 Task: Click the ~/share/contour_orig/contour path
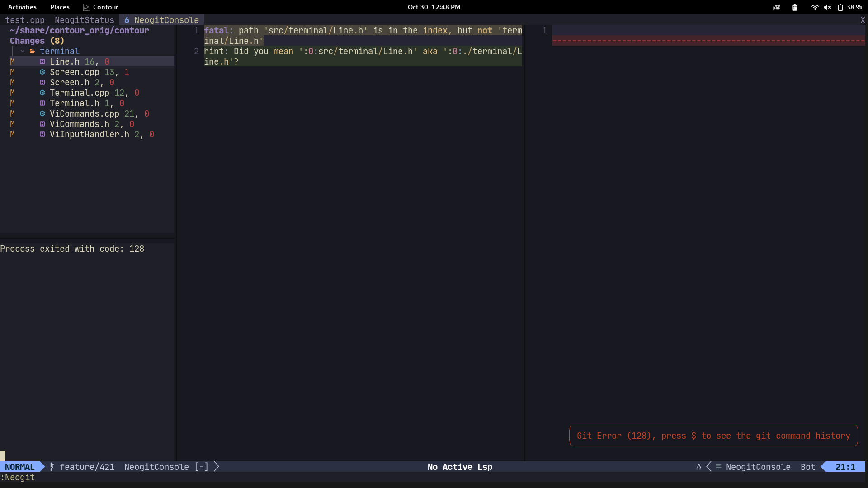tap(80, 31)
